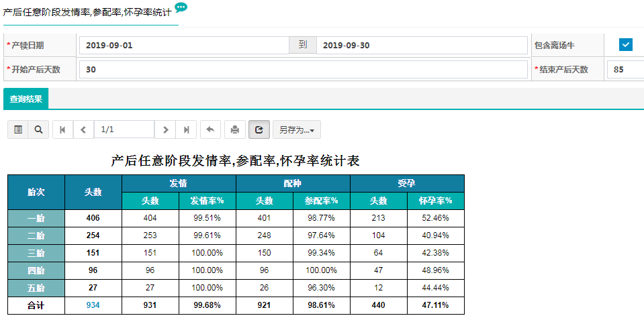Click the 99.51% estrus rate cell
The image size is (644, 320).
pyautogui.click(x=208, y=218)
